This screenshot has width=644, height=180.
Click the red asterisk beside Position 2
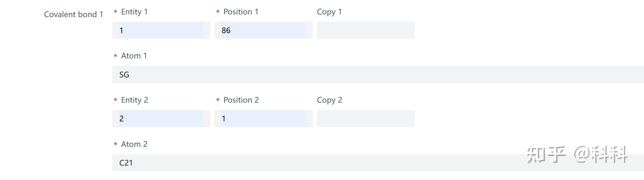[x=218, y=100]
